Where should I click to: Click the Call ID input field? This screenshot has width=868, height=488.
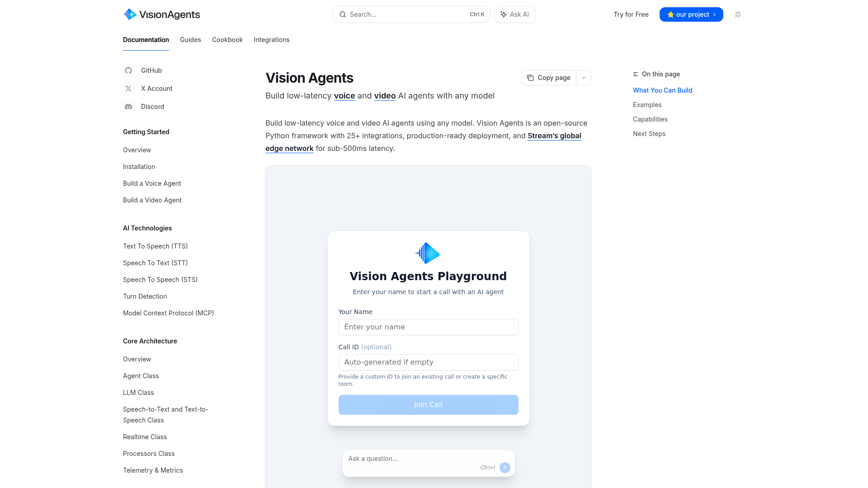(x=428, y=362)
